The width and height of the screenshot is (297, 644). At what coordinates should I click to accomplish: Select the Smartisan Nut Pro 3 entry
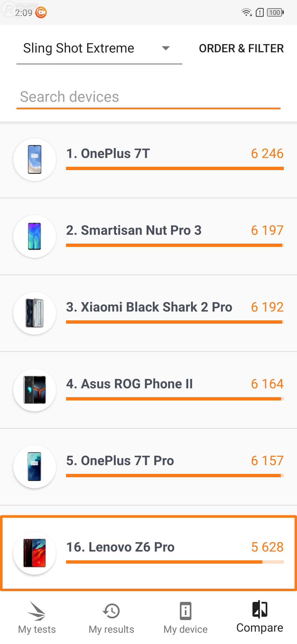pyautogui.click(x=134, y=230)
